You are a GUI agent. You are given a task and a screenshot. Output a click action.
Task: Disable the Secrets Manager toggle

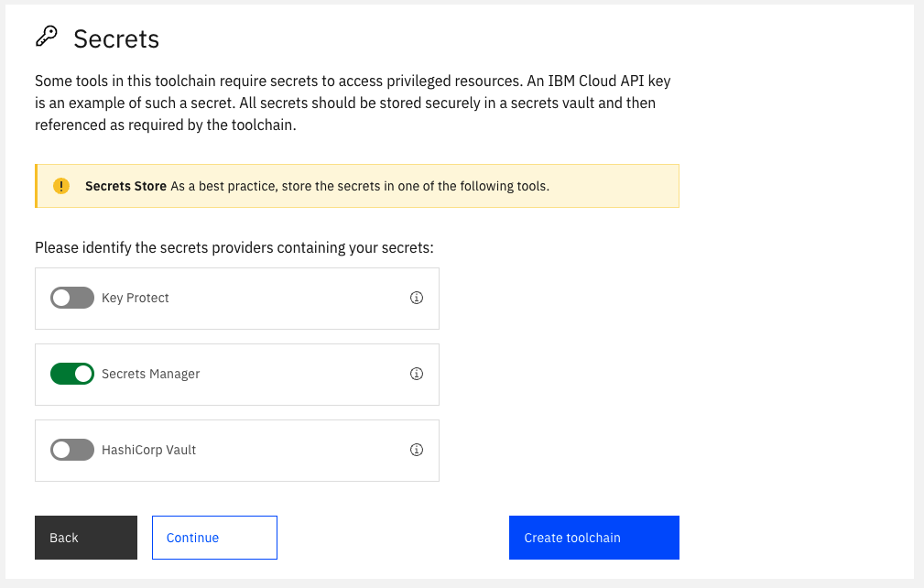[72, 374]
